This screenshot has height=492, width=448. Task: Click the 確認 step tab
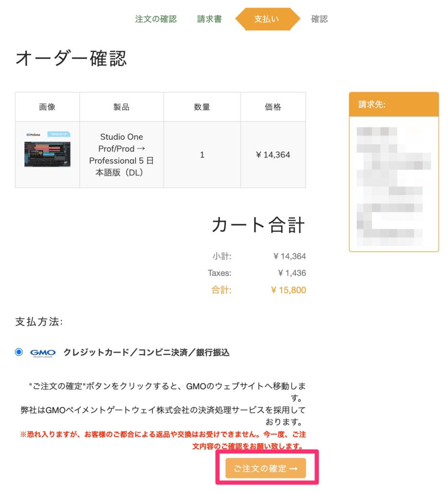pos(319,19)
